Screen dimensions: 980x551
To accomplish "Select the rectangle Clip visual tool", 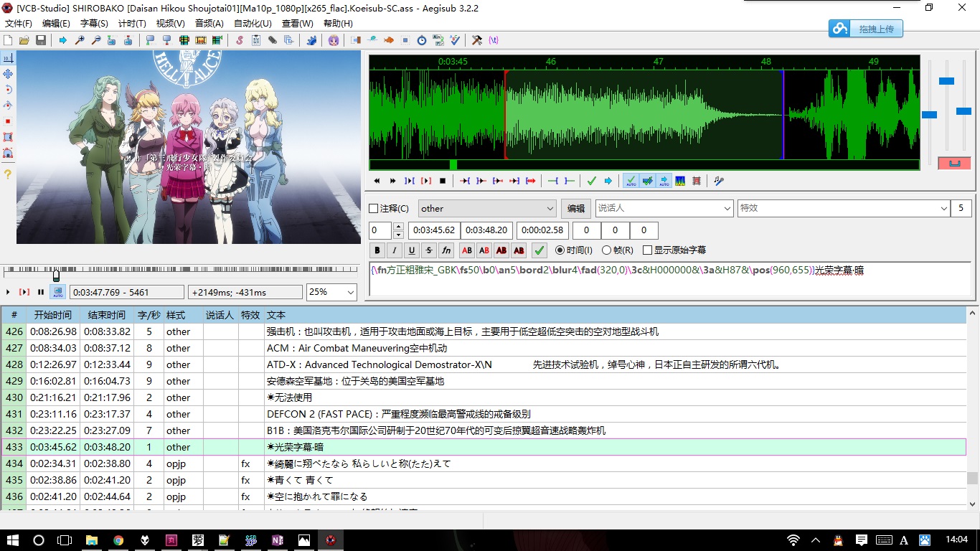I will pos(8,137).
